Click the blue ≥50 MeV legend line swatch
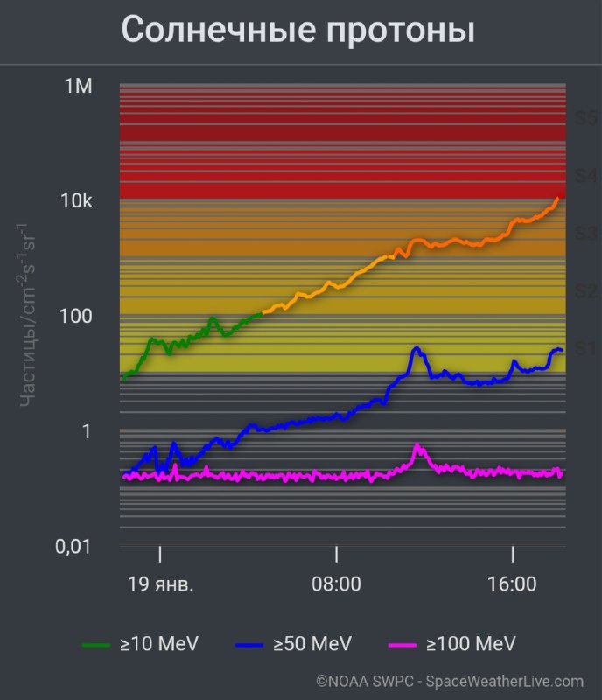 pos(249,645)
